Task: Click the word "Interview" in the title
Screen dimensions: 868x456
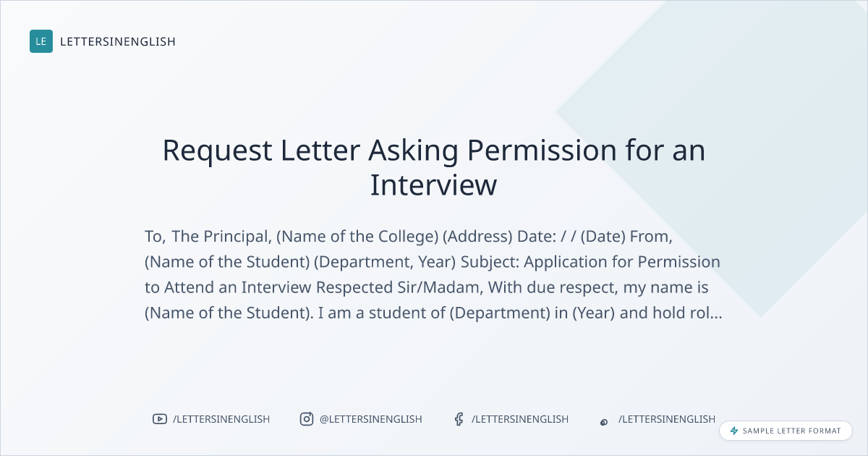Action: [434, 185]
